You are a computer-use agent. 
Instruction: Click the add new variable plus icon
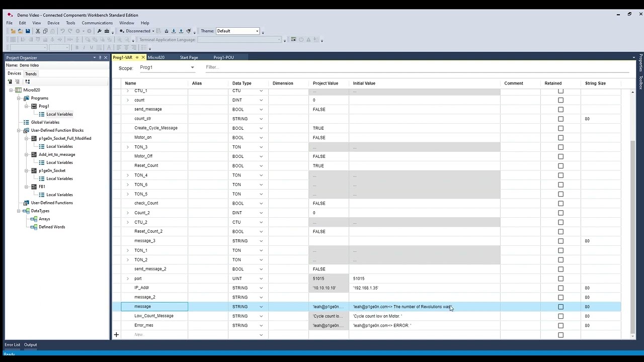point(116,335)
